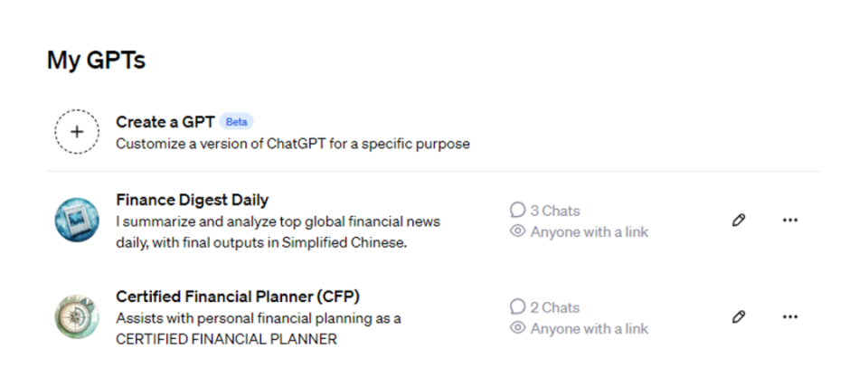Click the plus icon to create a GPT

point(77,132)
